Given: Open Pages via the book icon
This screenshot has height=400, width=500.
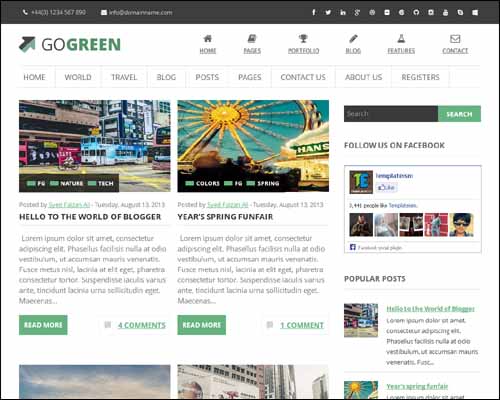Looking at the screenshot, I should 252,39.
